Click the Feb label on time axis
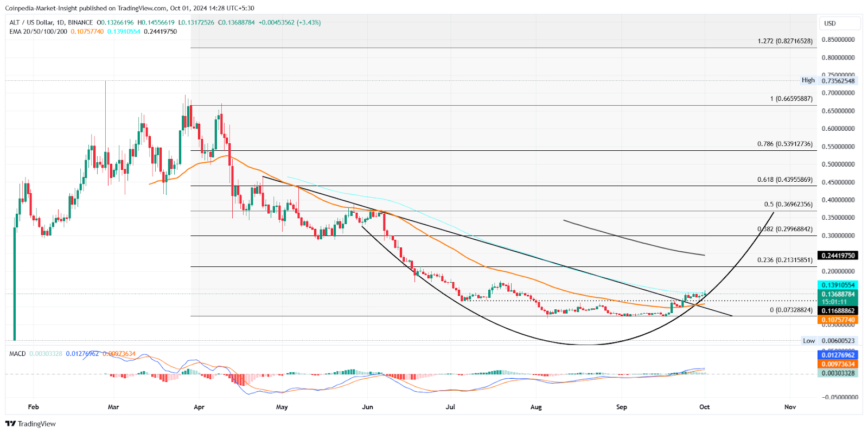 click(34, 407)
